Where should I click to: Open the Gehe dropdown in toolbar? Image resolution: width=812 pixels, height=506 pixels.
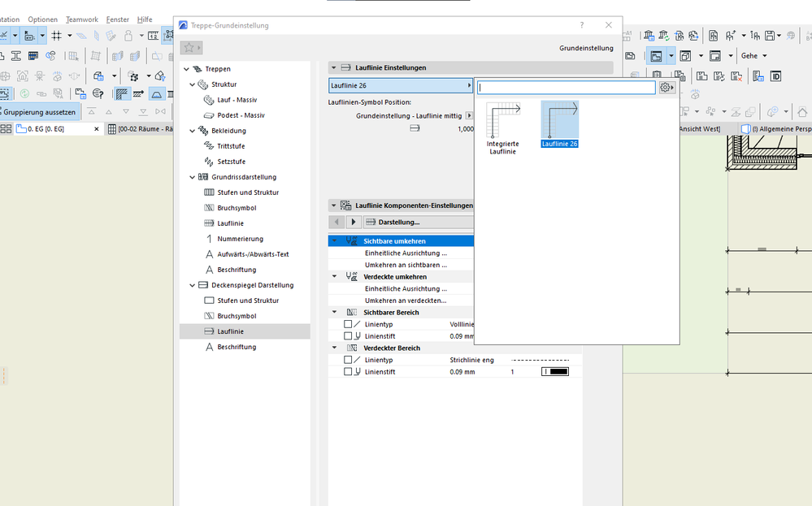tap(753, 56)
